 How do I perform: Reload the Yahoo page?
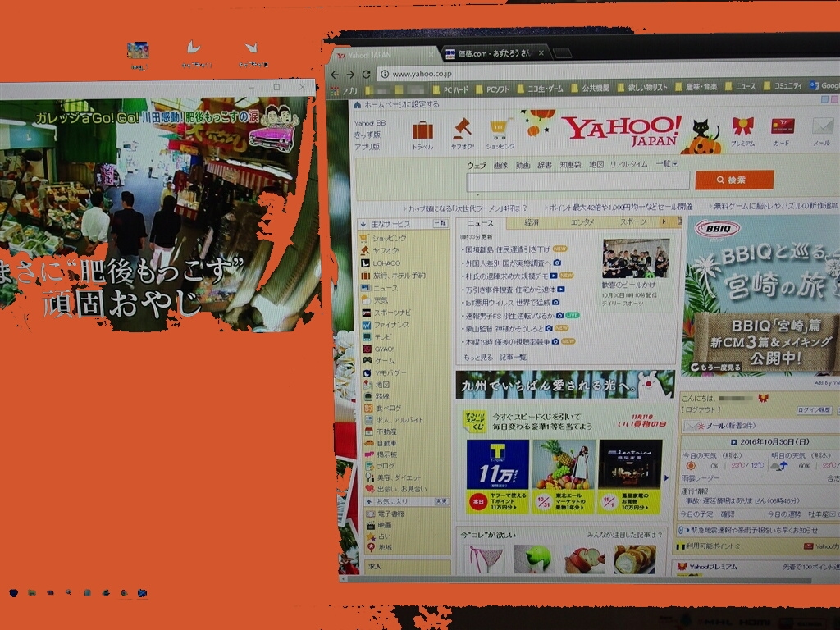pos(367,75)
